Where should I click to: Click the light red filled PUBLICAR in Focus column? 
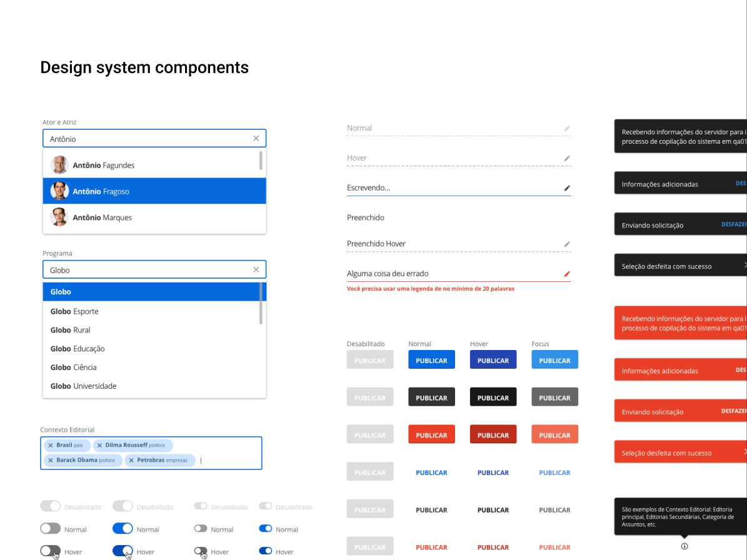(554, 435)
